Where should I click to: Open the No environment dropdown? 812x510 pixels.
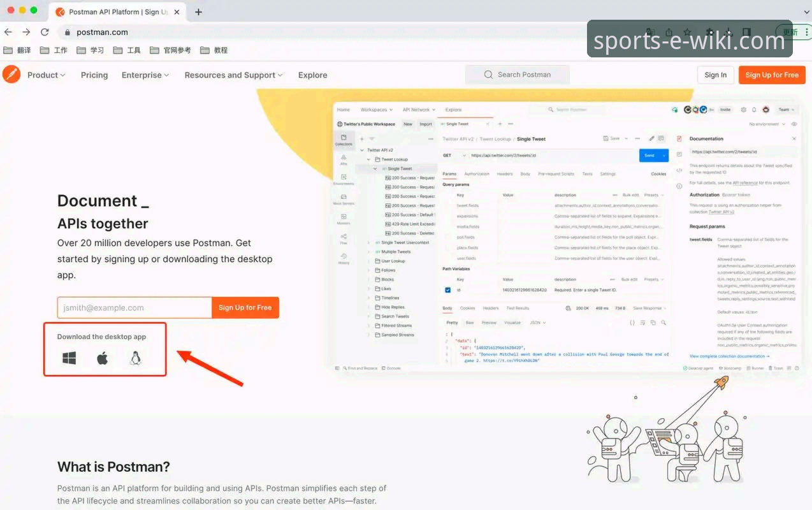pos(768,124)
